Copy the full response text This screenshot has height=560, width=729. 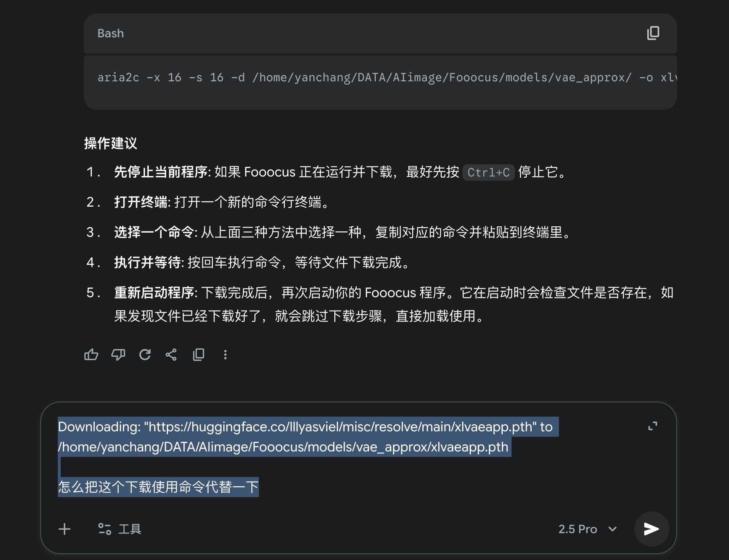(x=199, y=355)
